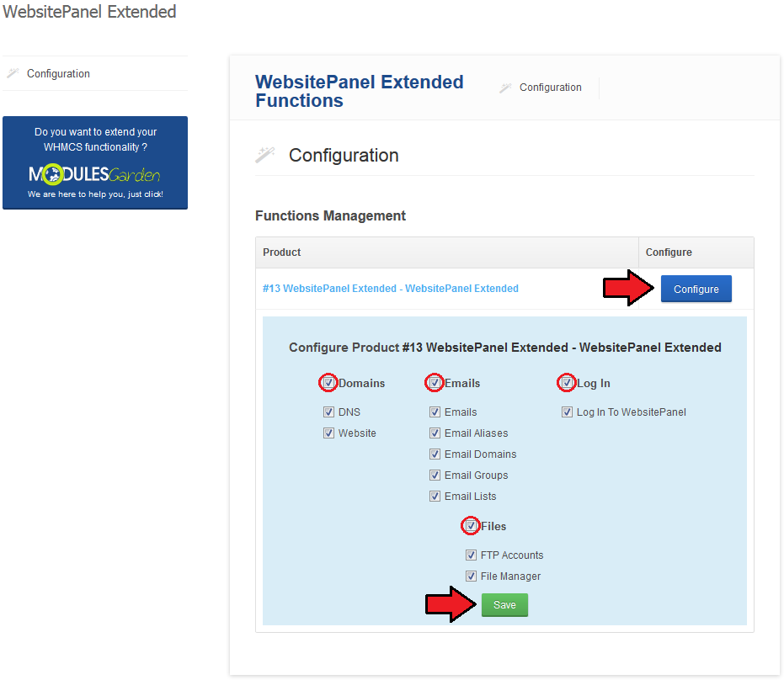Toggle the Email Groups checkbox
The width and height of the screenshot is (784, 680).
coord(435,475)
